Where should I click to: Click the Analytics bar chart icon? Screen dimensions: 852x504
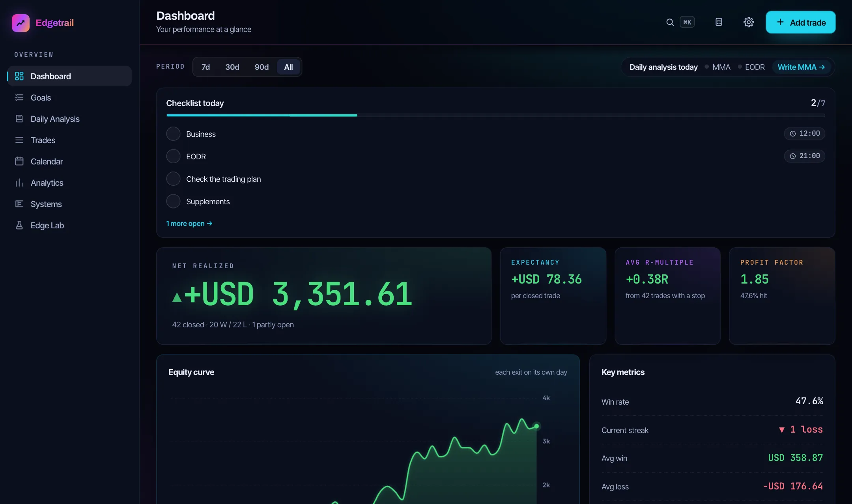click(x=19, y=183)
